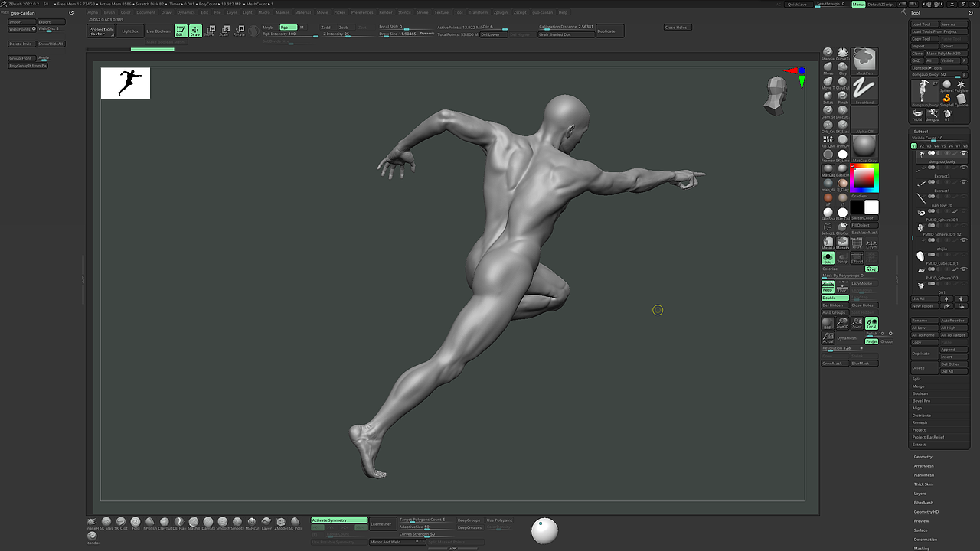The width and height of the screenshot is (980, 551).
Task: Activate the Rotate transform tool
Action: [x=239, y=31]
